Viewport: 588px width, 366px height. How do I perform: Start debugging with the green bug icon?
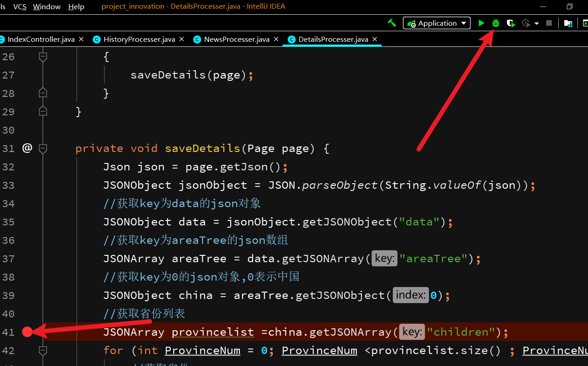point(496,23)
